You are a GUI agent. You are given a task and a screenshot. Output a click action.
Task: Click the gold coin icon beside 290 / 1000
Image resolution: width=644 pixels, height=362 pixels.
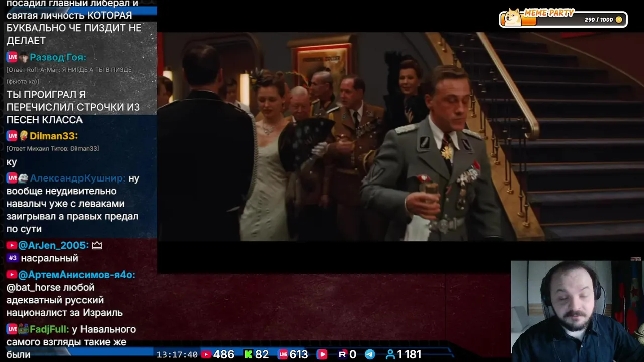tap(619, 20)
